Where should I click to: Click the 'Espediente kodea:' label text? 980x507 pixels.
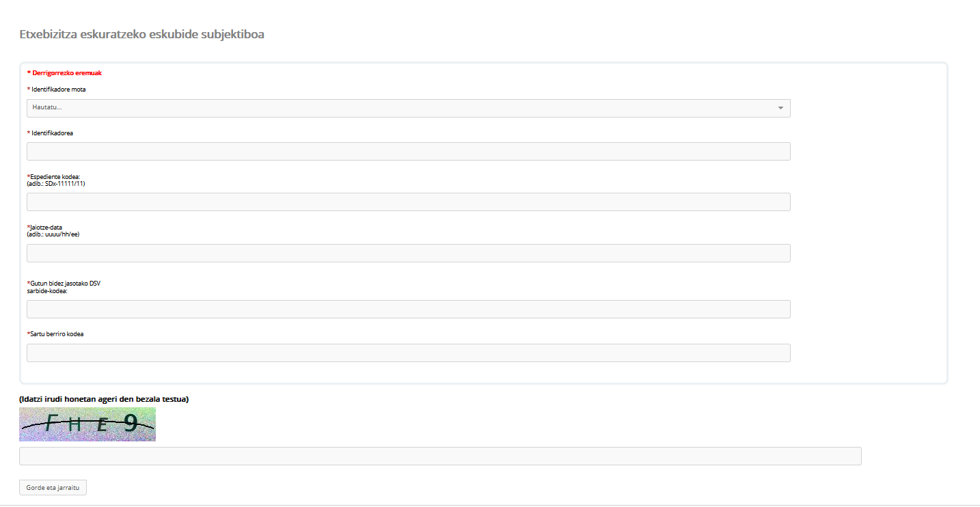click(x=55, y=177)
